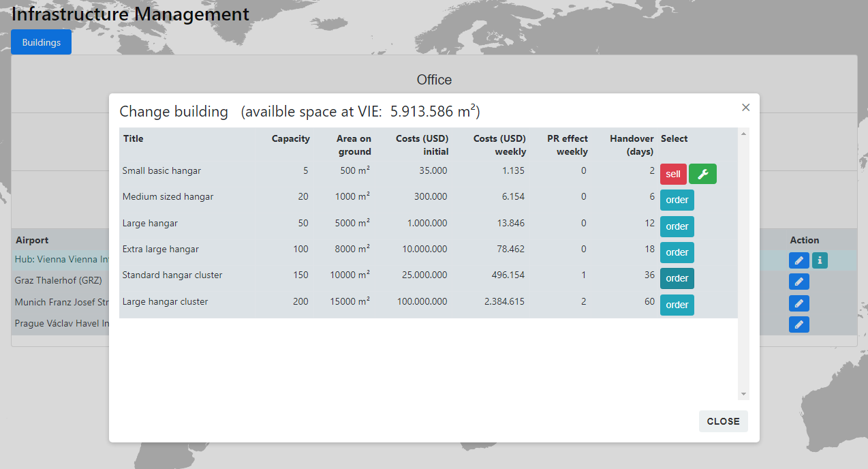This screenshot has height=469, width=868.
Task: Click the 'Costs (USD) initial' column header
Action: [x=422, y=145]
